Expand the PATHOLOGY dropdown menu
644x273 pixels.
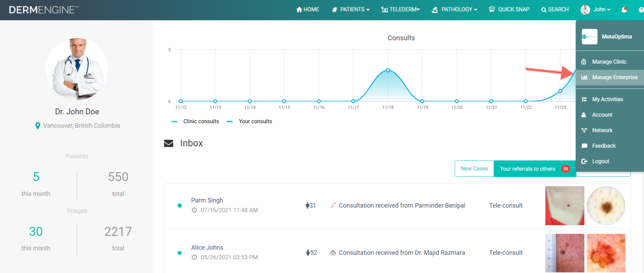tap(454, 9)
